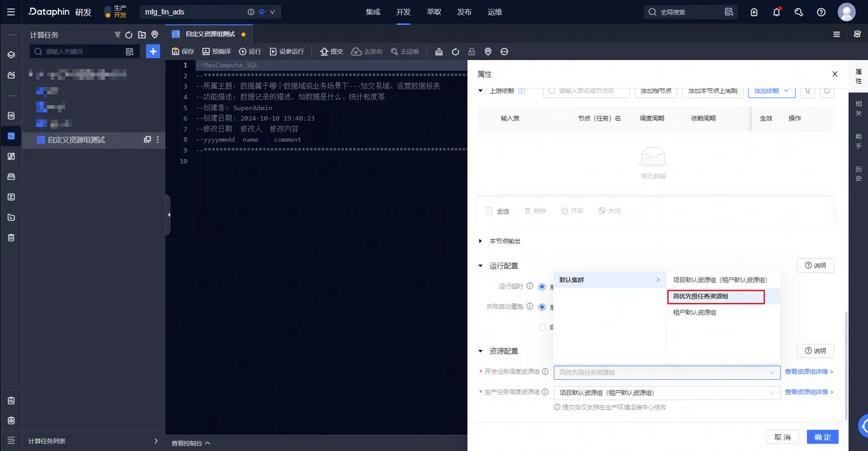Open 查看资源组详情 link for 开发任务调度资源组
The width and height of the screenshot is (868, 451).
click(809, 372)
